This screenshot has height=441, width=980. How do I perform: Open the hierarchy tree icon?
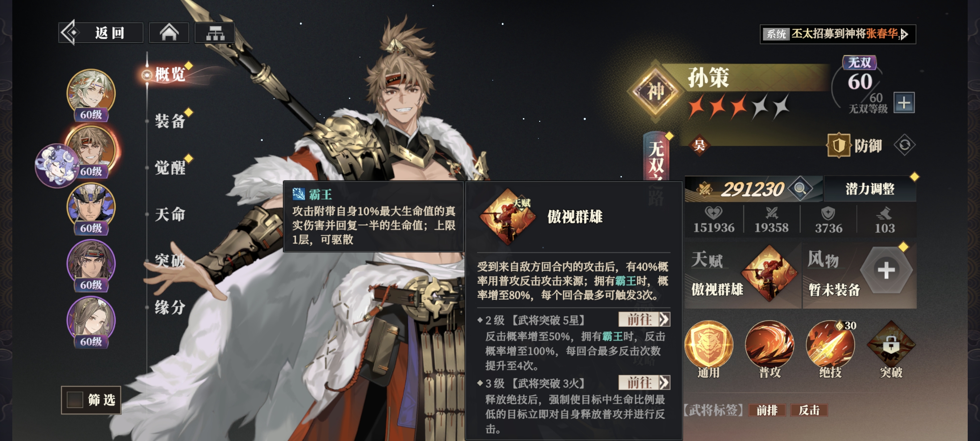coord(215,33)
